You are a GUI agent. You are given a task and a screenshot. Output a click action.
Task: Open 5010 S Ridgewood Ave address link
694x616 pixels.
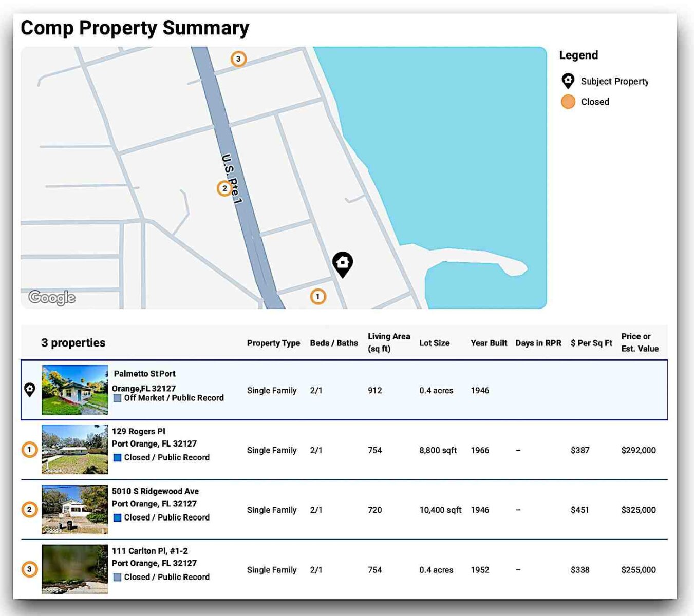point(155,491)
